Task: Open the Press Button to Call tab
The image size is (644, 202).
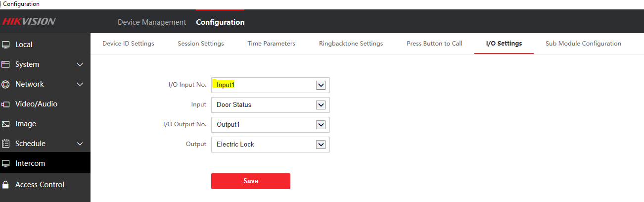Action: (434, 44)
